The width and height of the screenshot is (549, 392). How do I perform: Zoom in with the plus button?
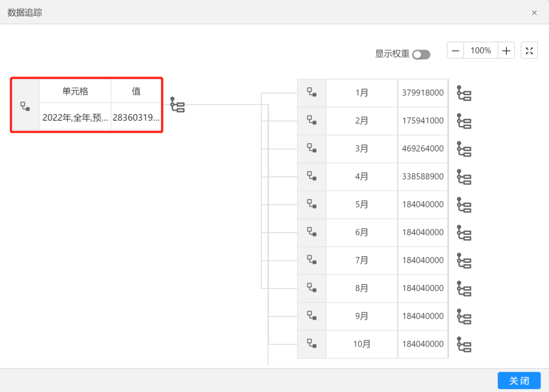point(507,51)
